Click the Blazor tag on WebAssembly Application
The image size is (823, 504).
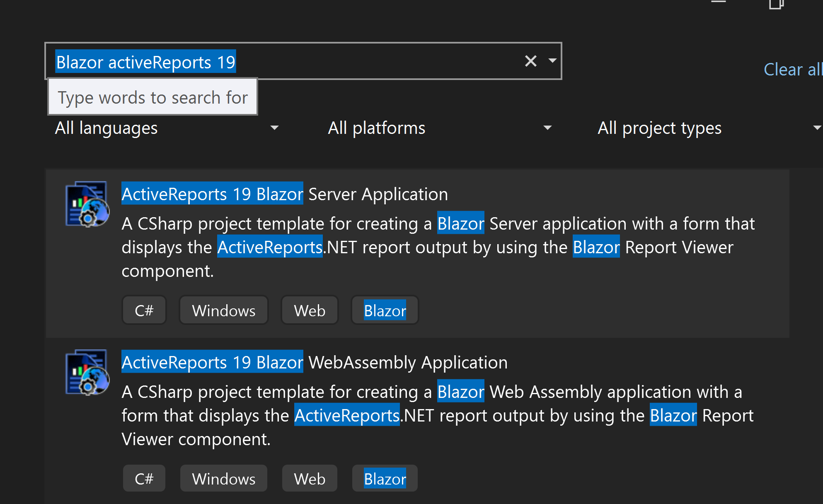point(385,479)
